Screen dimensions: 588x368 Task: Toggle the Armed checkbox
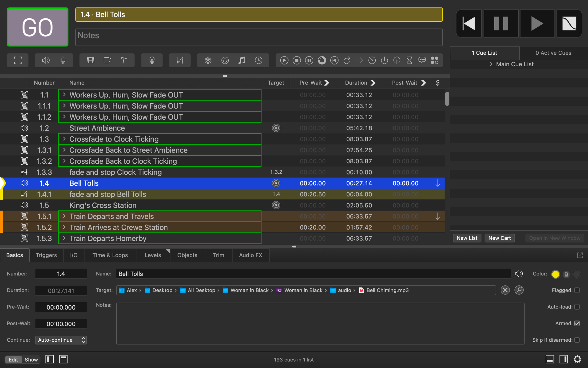point(577,323)
